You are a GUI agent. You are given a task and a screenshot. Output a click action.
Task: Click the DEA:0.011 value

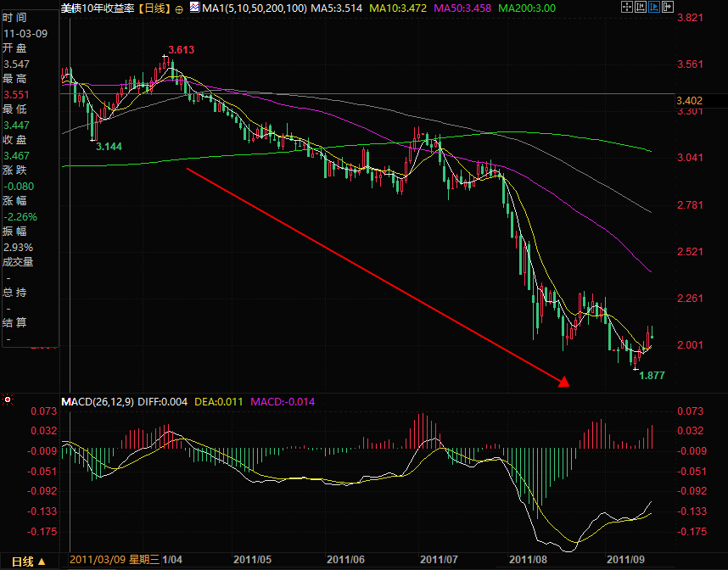218,401
